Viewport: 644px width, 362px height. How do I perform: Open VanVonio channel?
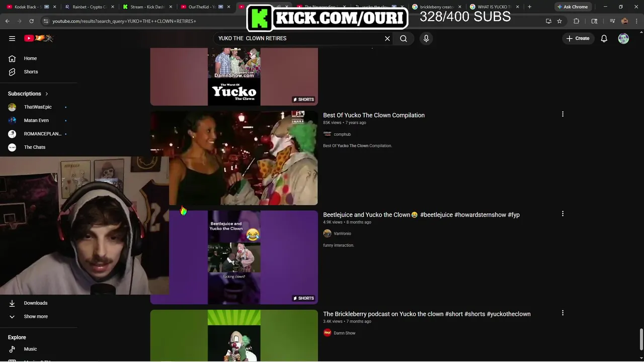[x=343, y=233]
